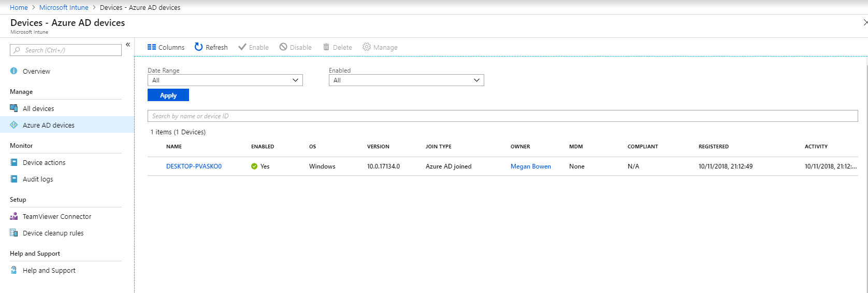Sort by the MDM column header

coord(576,147)
